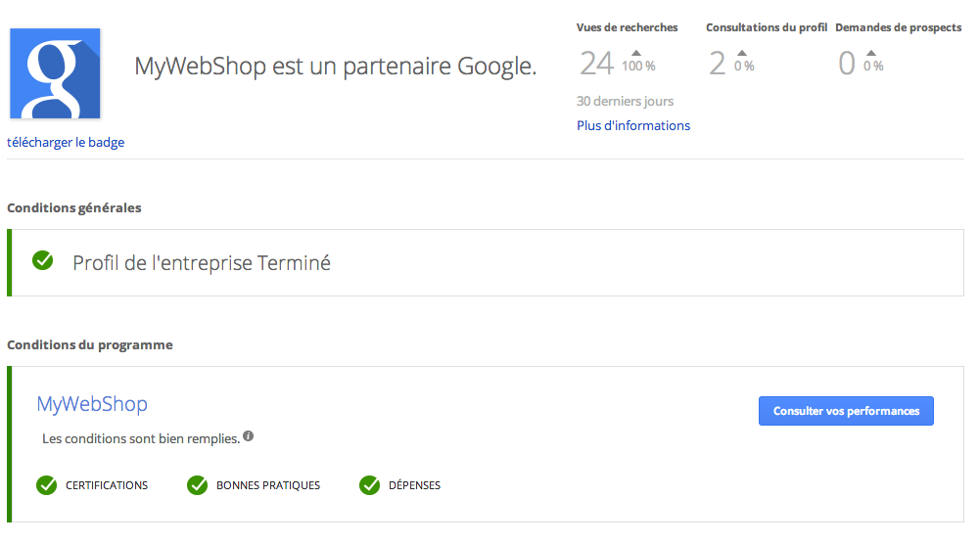Click the green checkmark next to DÉPENSES
Screen dimensions: 980x544
[x=369, y=485]
